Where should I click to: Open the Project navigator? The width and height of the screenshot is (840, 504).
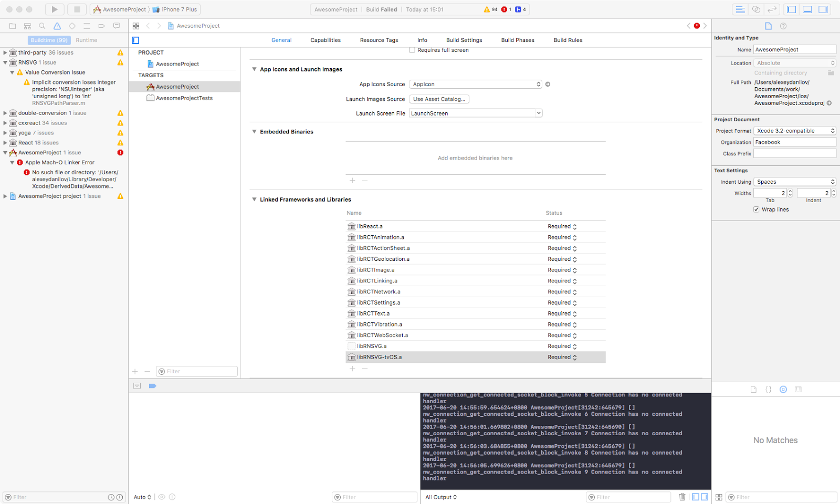click(13, 26)
